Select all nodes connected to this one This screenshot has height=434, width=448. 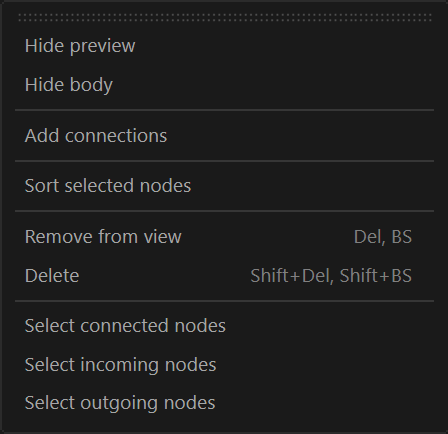point(224,326)
